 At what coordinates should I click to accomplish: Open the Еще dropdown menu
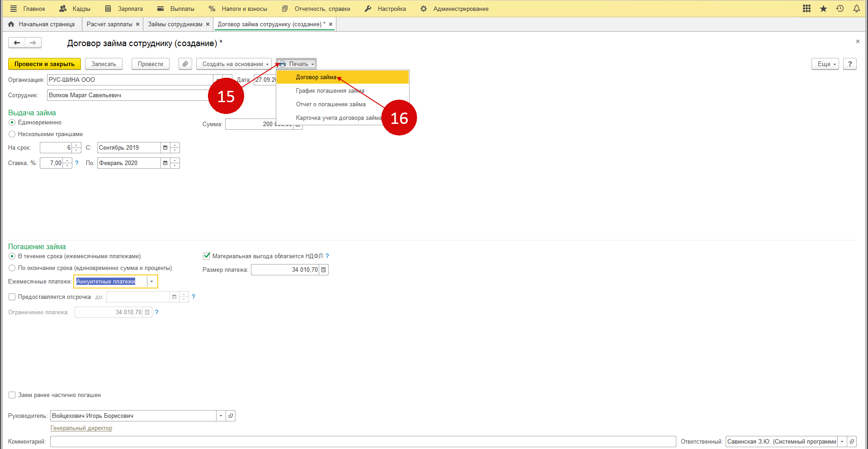(825, 64)
